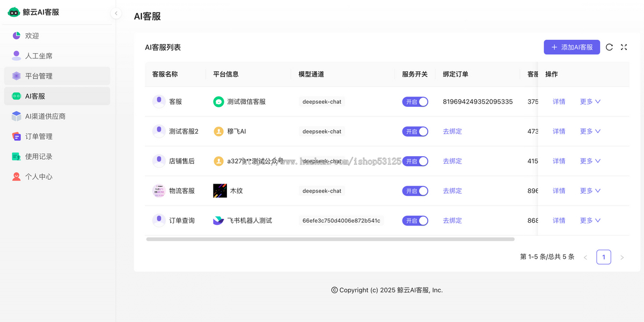Click the 使用记录 icon
The height and width of the screenshot is (322, 644).
(x=16, y=156)
